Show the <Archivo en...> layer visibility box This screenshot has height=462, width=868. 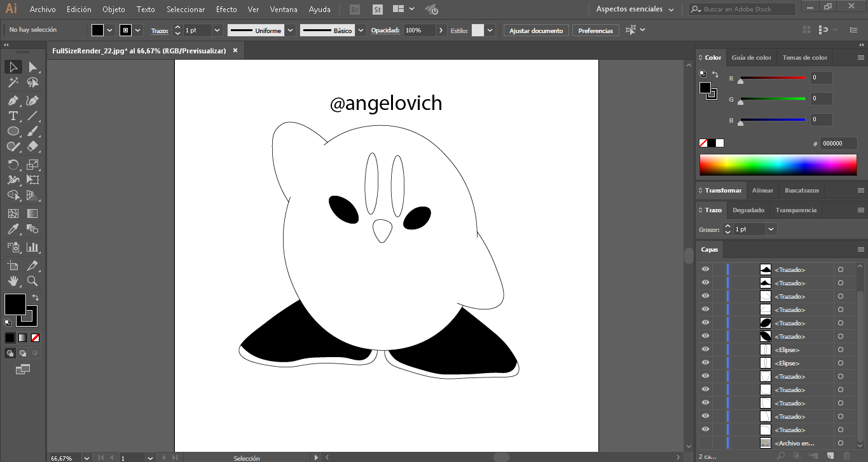tap(705, 443)
